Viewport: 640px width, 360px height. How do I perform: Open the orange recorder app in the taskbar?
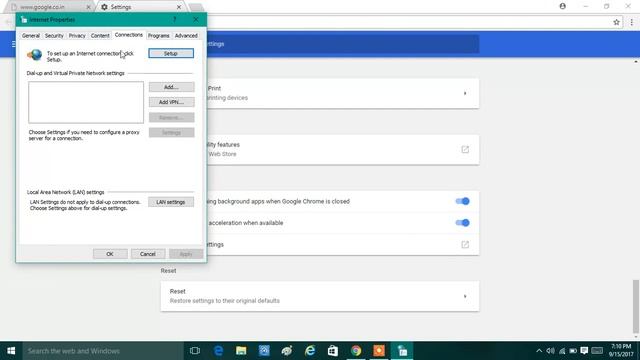(x=379, y=351)
